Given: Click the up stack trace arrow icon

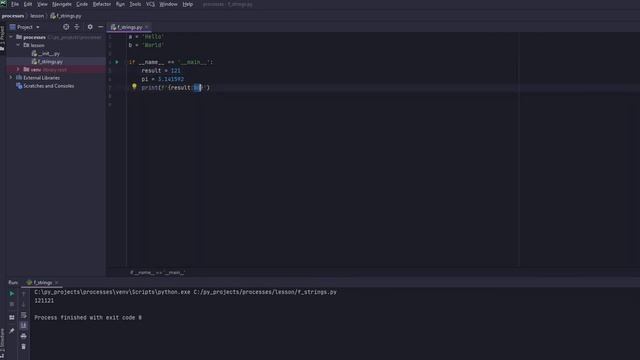Looking at the screenshot, I should 23,293.
